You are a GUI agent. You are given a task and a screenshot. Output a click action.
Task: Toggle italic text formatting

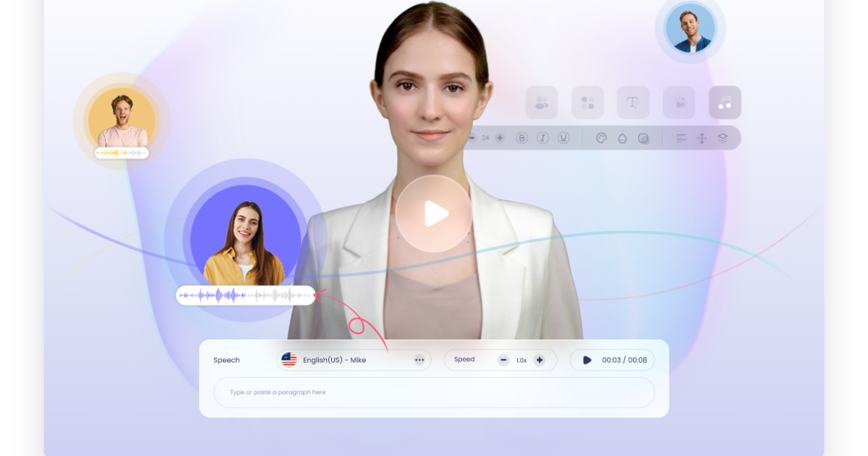[542, 138]
